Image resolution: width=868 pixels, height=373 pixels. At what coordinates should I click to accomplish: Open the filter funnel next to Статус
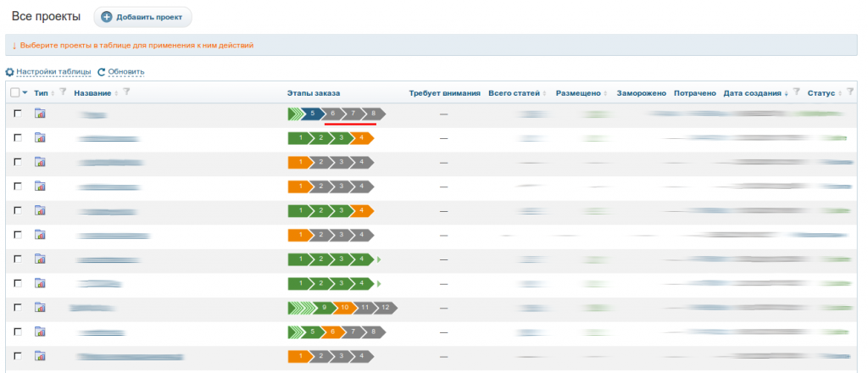point(851,92)
